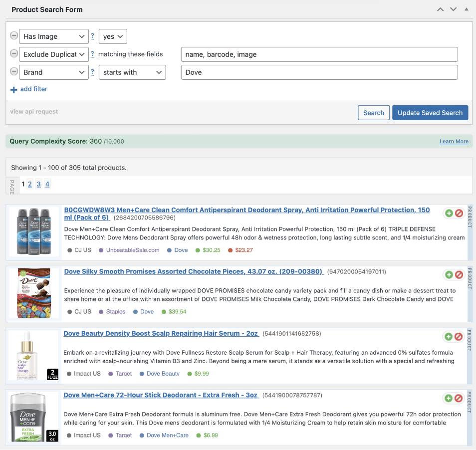Click Dove brand on deodorant spray row
Image resolution: width=476 pixels, height=450 pixels.
point(181,250)
